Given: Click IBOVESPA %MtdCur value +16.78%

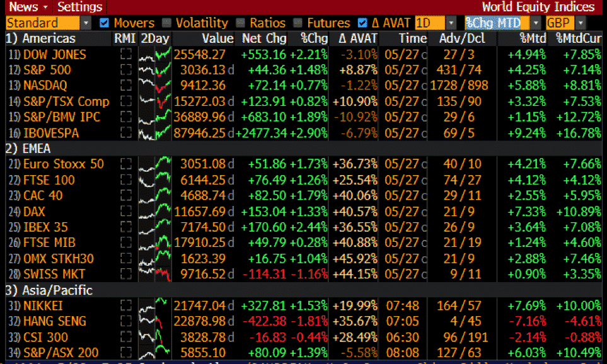Looking at the screenshot, I should coord(579,133).
